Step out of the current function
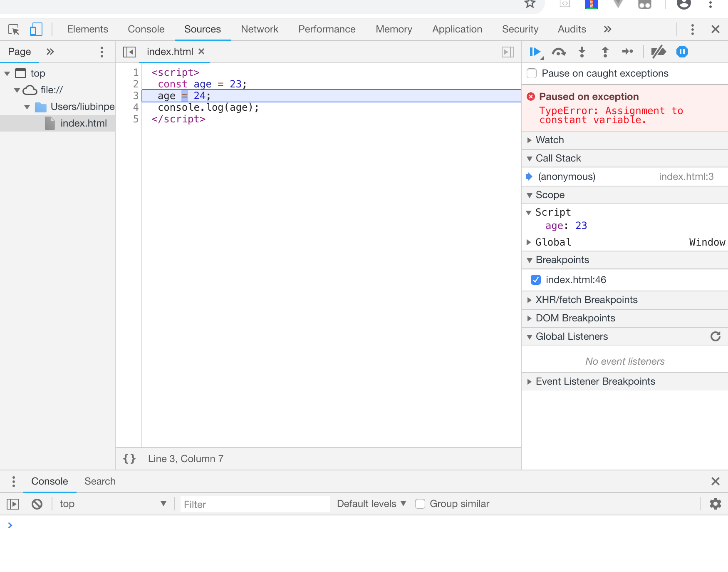This screenshot has height=572, width=728. pos(605,52)
